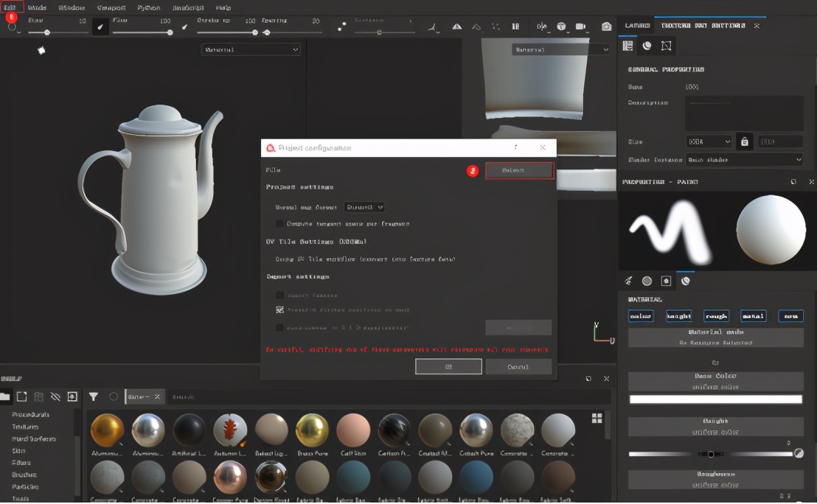817x504 pixels.
Task: Click the filter funnel icon in shelf
Action: pos(94,396)
